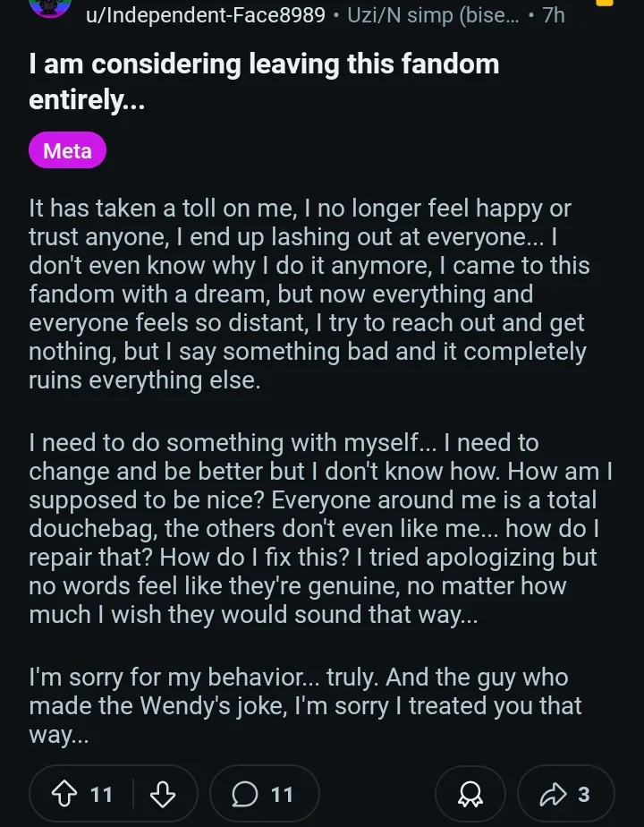Open the poster's round avatar picture

pos(51,5)
